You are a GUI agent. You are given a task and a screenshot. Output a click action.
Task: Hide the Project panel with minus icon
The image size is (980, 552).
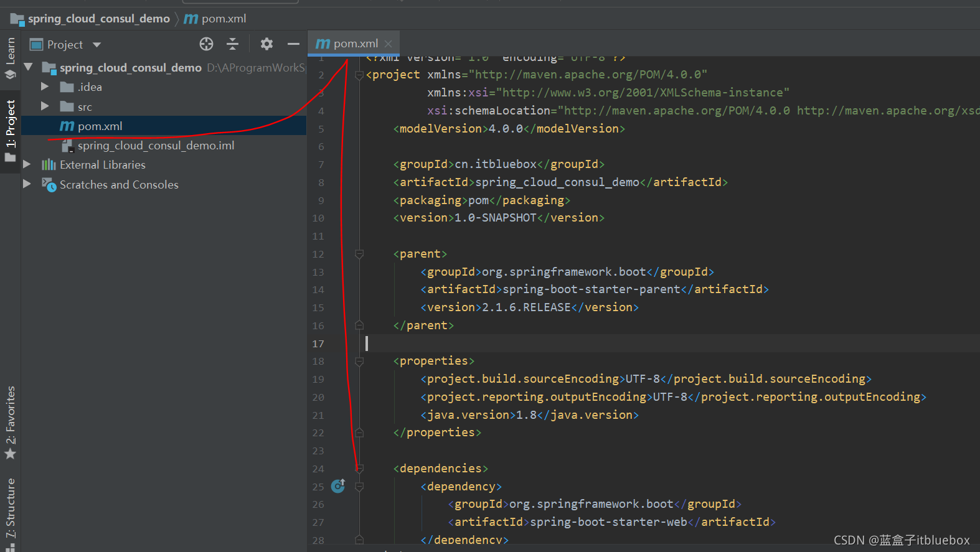coord(293,44)
